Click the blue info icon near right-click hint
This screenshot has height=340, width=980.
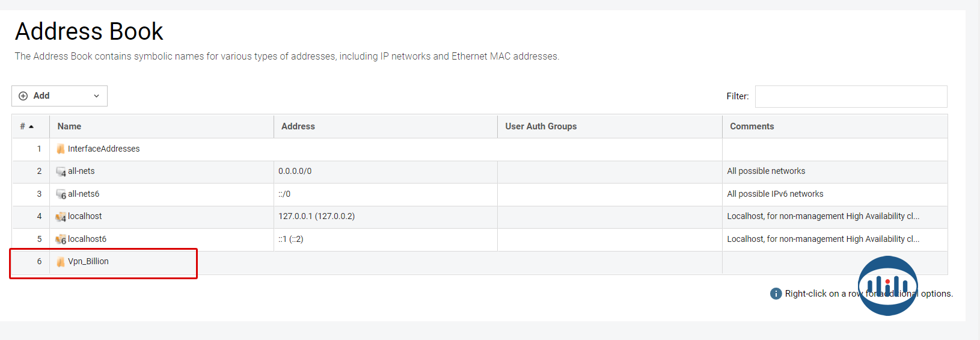(x=776, y=294)
